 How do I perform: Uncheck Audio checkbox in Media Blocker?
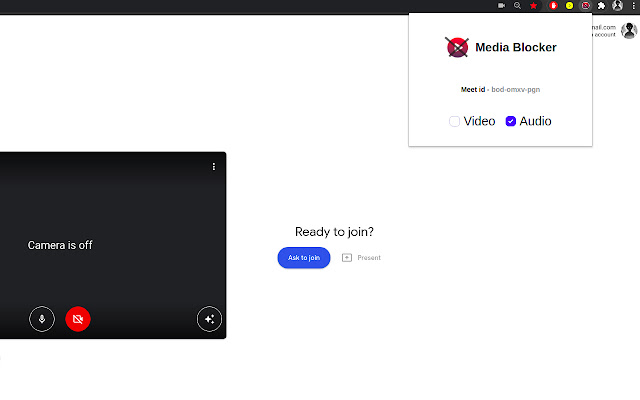click(511, 121)
